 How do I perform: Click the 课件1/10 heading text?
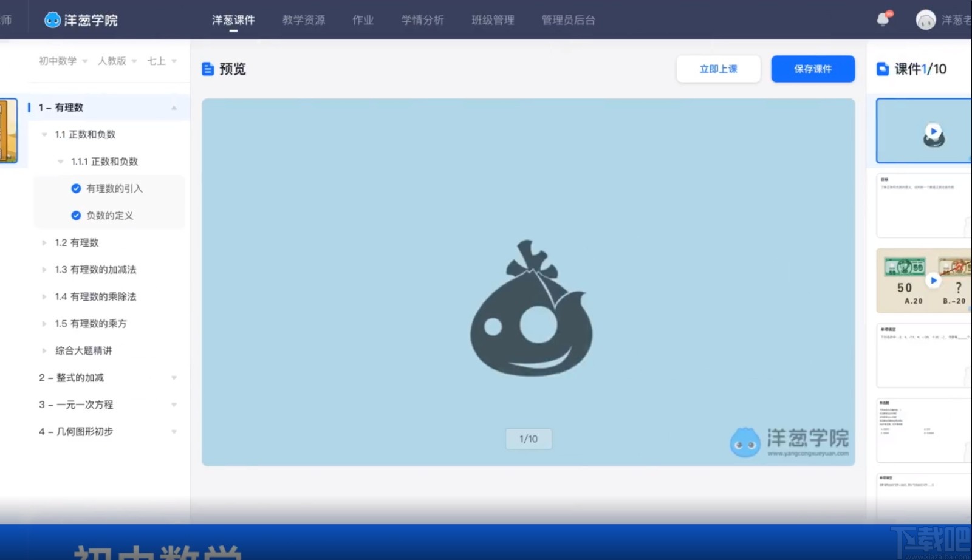pos(920,69)
